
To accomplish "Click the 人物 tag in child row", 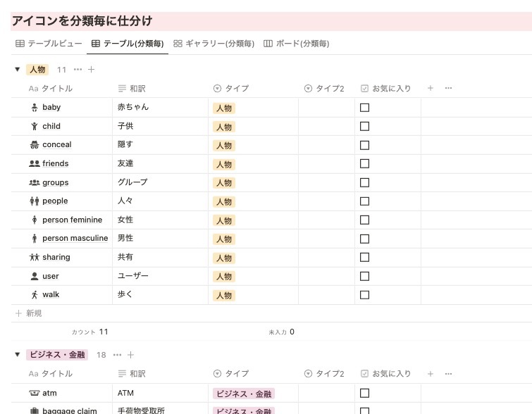I will 224,127.
